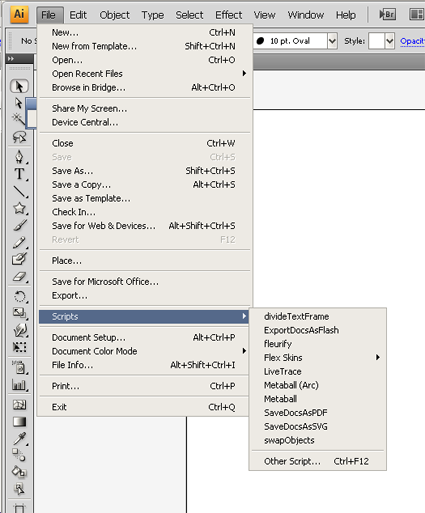Image resolution: width=425 pixels, height=513 pixels.
Task: Open the Object menu
Action: (114, 15)
